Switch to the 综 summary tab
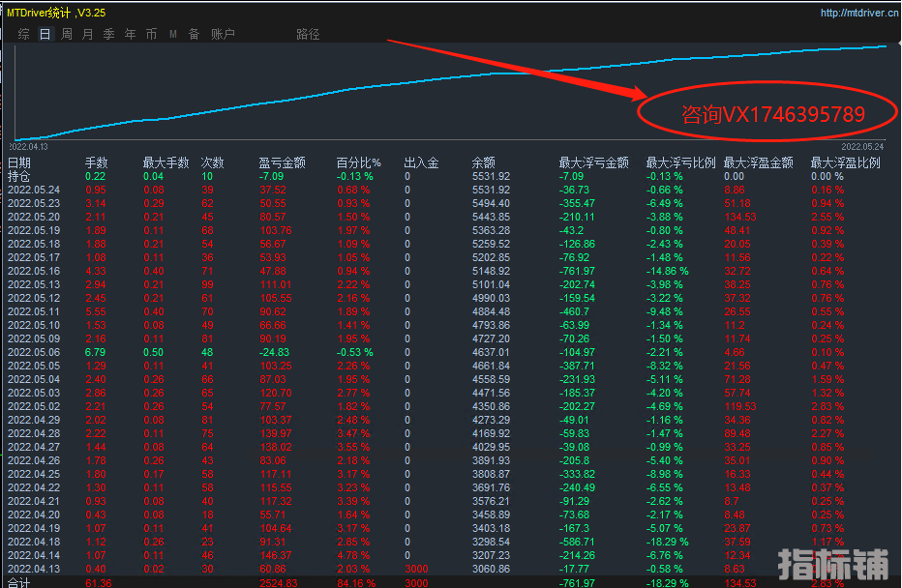The width and height of the screenshot is (902, 588). click(23, 35)
